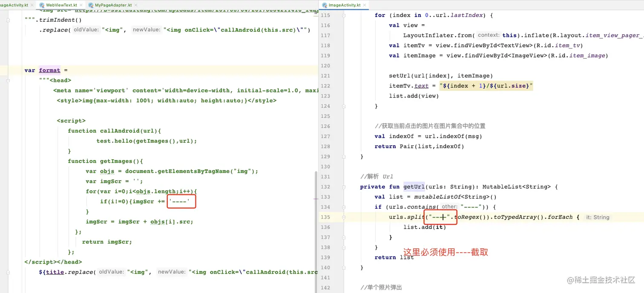Click line number 122 in the gutter
Screen dimensions: 644x293
point(325,86)
